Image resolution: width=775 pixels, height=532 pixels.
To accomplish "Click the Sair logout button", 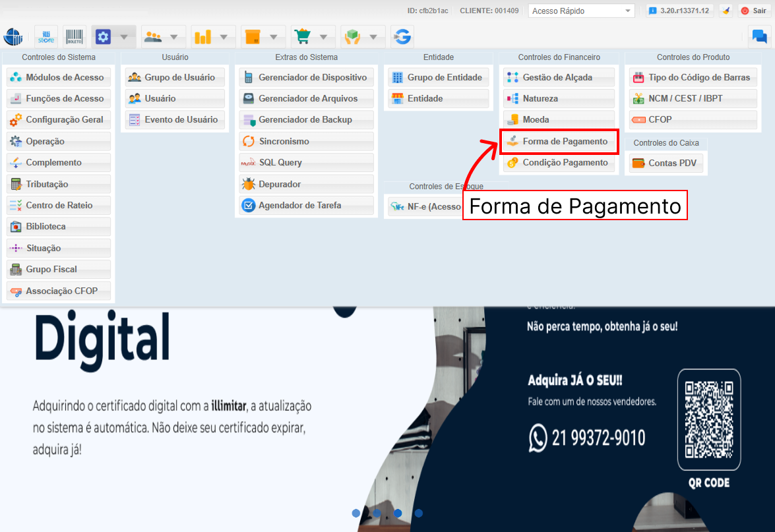I will 754,11.
